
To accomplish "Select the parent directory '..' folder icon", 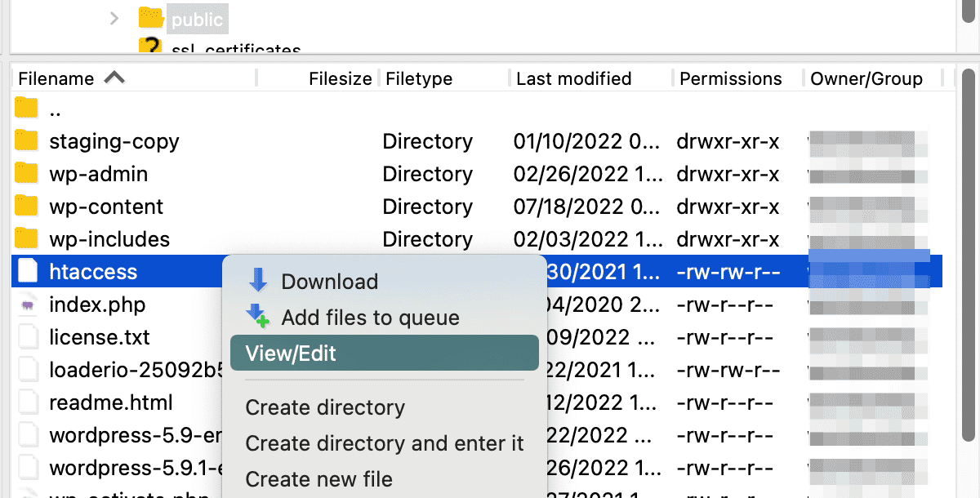I will coord(26,108).
